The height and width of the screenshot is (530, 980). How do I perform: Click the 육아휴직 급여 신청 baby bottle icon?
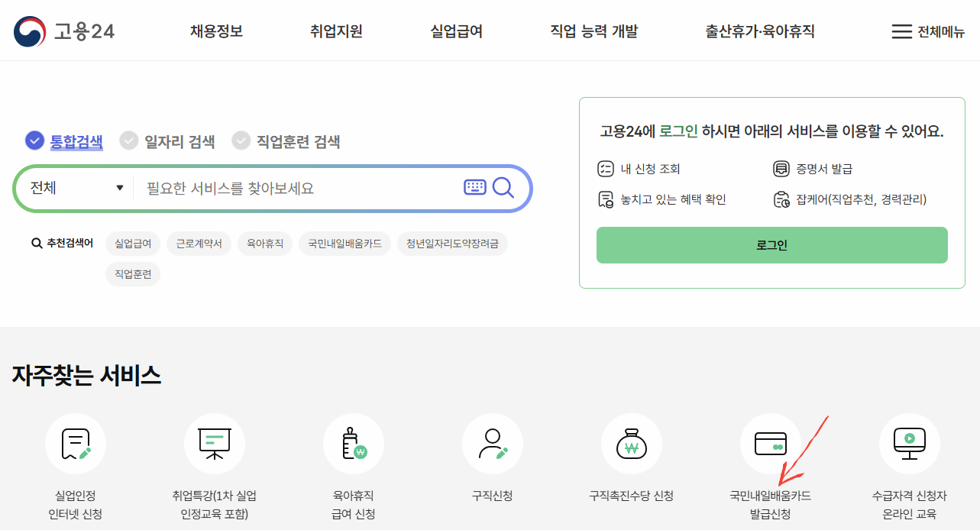tap(354, 443)
